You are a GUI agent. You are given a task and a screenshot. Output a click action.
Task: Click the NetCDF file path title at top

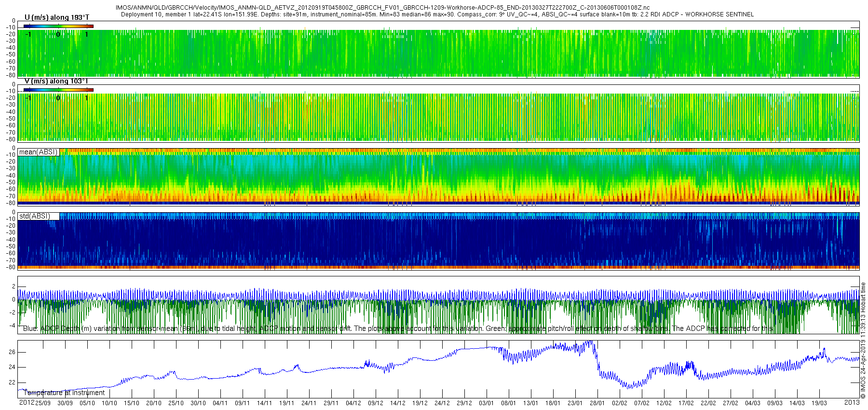(x=382, y=8)
